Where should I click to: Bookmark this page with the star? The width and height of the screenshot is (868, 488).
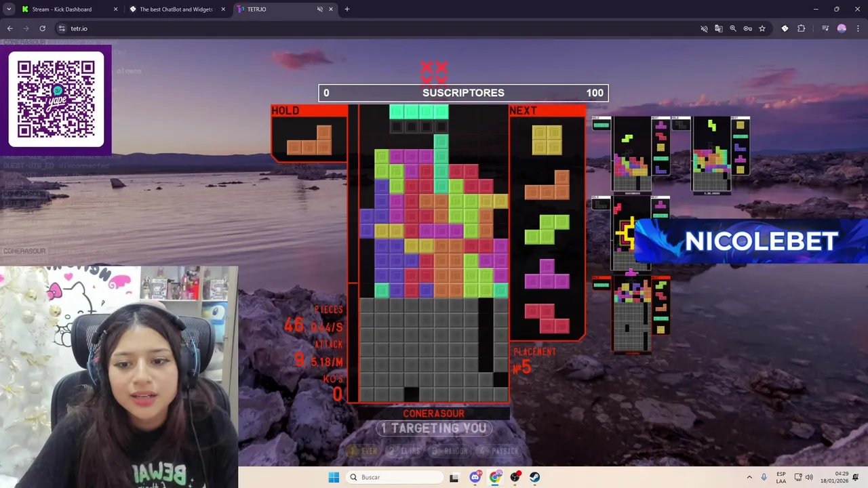click(762, 28)
